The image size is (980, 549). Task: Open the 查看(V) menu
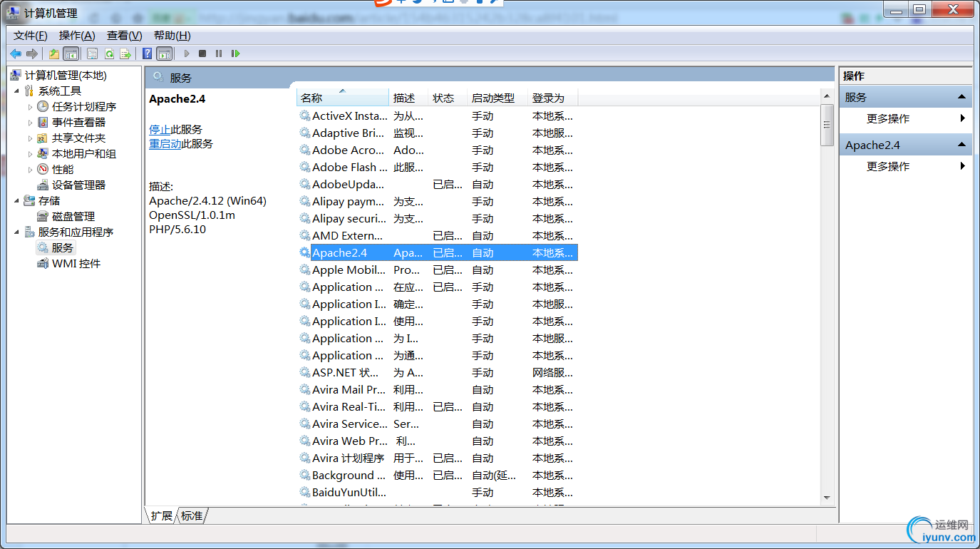125,36
